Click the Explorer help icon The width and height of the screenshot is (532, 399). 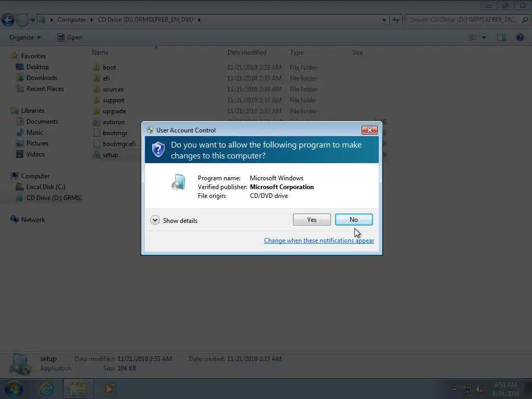520,37
